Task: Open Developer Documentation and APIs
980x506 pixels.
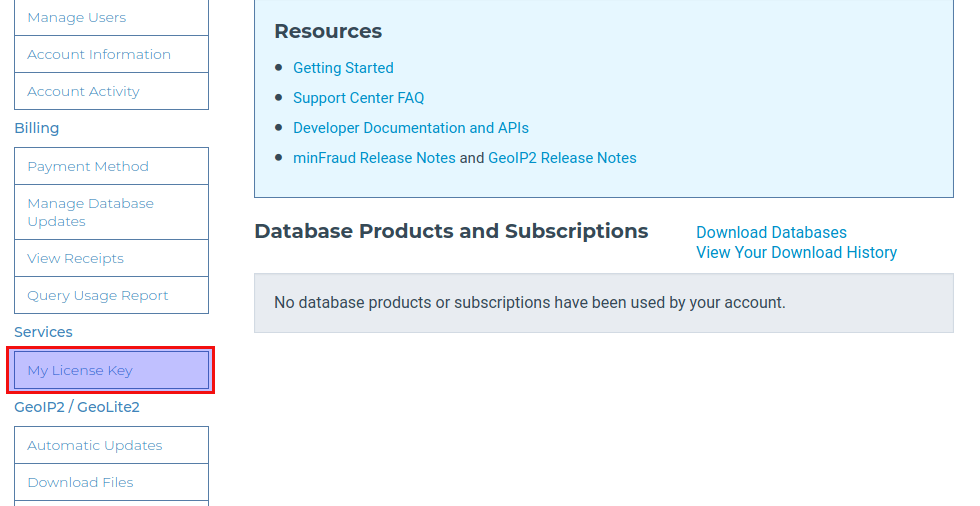Action: [410, 128]
